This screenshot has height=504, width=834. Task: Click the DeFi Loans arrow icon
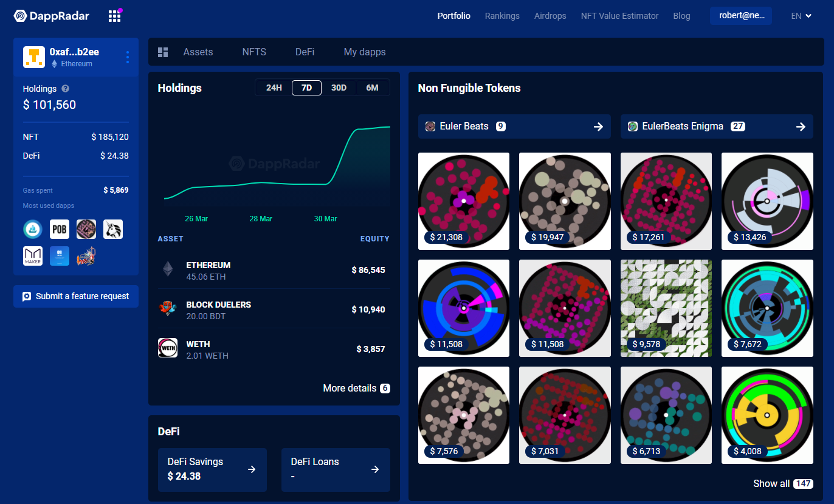375,469
